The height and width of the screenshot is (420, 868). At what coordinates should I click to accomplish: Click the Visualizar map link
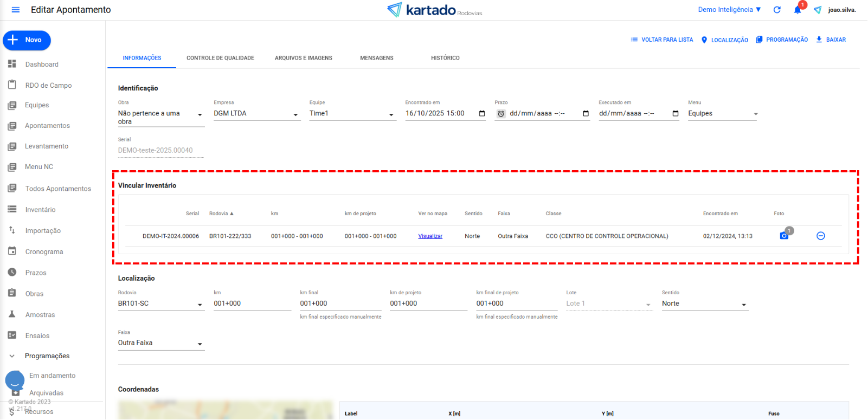(430, 236)
